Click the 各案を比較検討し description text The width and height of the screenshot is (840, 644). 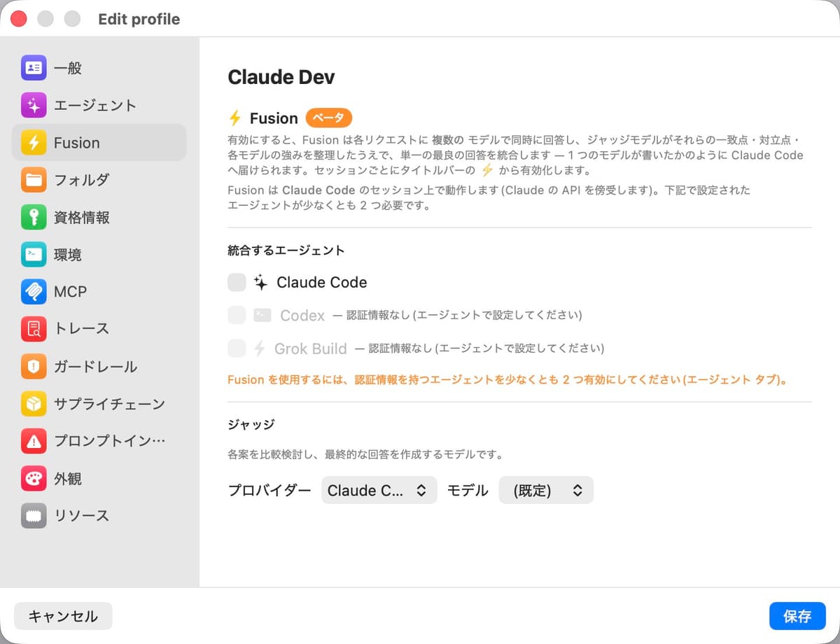pos(365,454)
